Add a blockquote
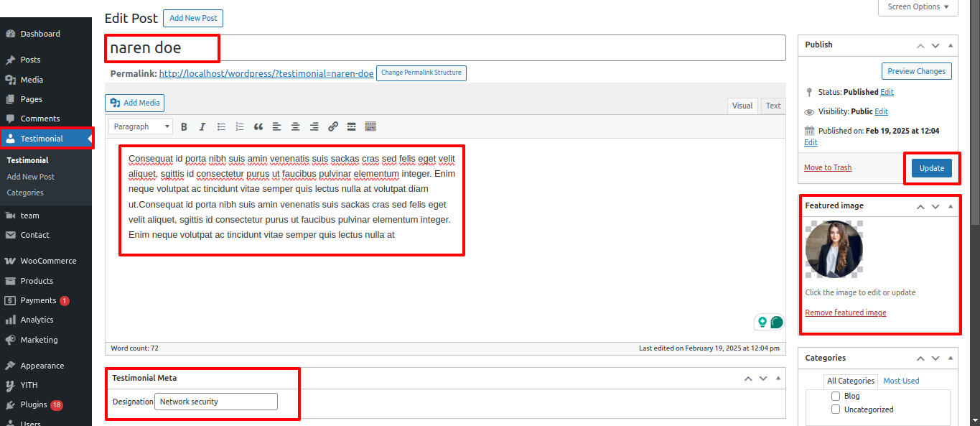This screenshot has height=426, width=980. coord(258,126)
